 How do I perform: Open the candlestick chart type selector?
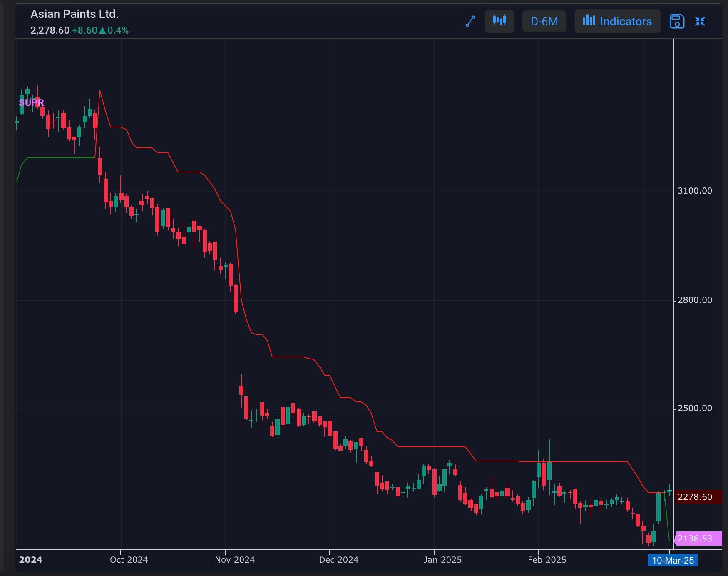coord(499,21)
